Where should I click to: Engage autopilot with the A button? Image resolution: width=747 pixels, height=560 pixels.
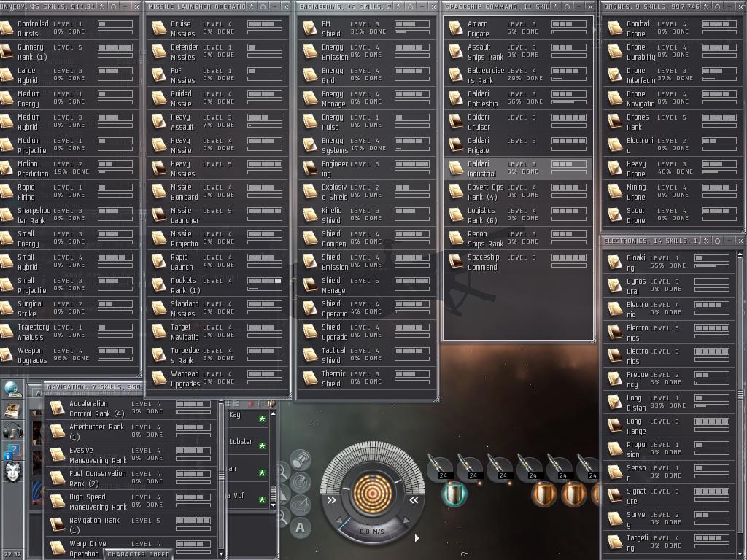pyautogui.click(x=300, y=527)
